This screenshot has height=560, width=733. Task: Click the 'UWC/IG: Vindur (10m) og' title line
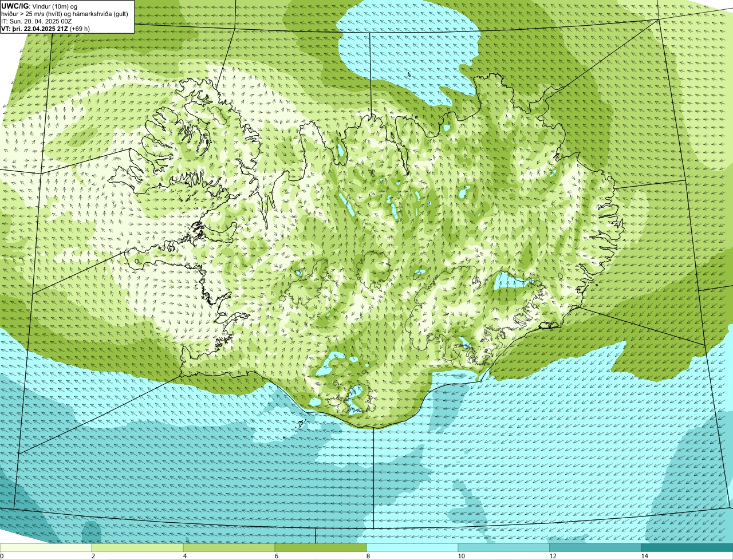click(x=39, y=6)
